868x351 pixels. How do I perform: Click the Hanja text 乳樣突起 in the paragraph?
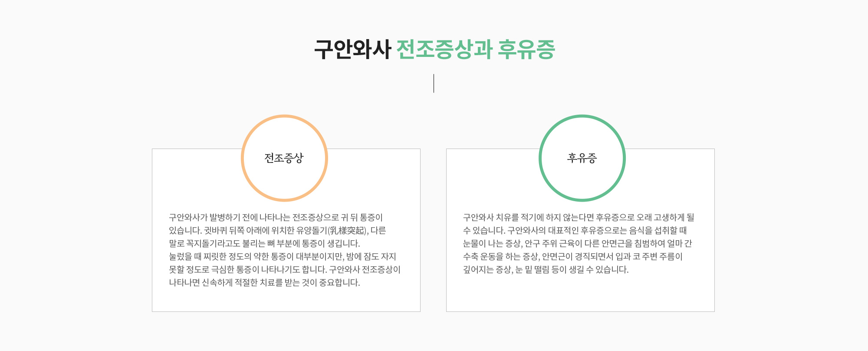[x=347, y=231]
